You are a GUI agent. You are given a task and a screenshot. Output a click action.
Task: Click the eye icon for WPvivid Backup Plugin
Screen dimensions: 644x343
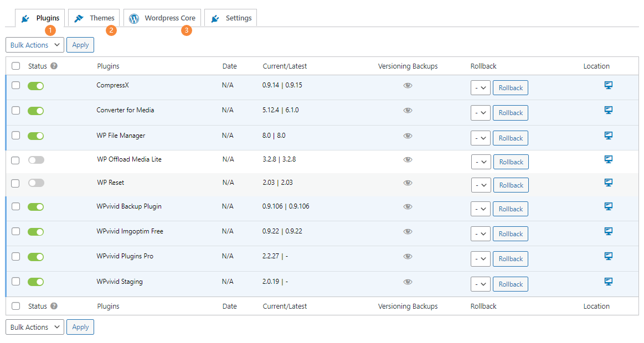pos(408,206)
